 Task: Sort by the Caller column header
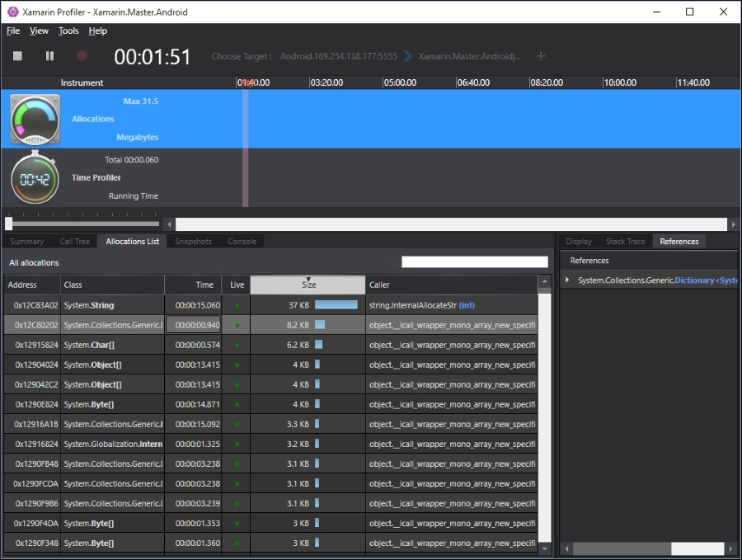pos(452,285)
